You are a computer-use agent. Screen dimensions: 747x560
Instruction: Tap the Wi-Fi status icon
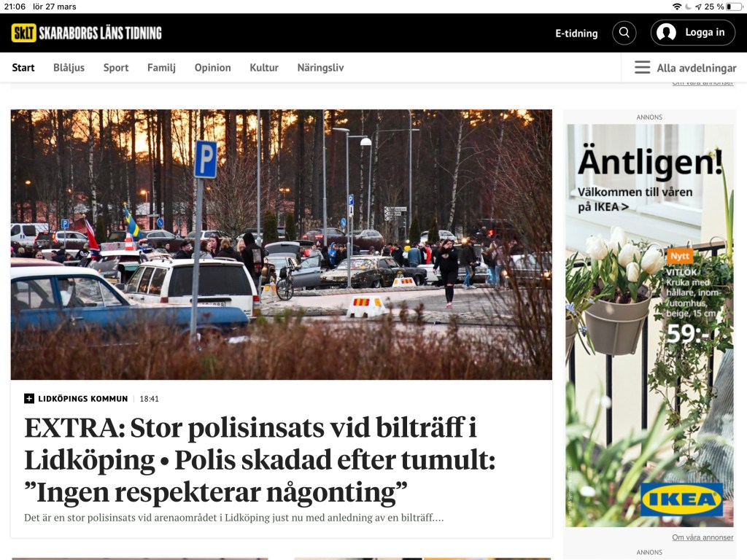tap(677, 7)
